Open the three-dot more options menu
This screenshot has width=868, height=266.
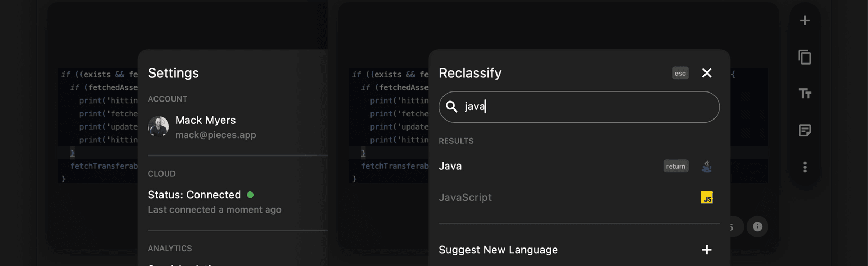point(804,167)
